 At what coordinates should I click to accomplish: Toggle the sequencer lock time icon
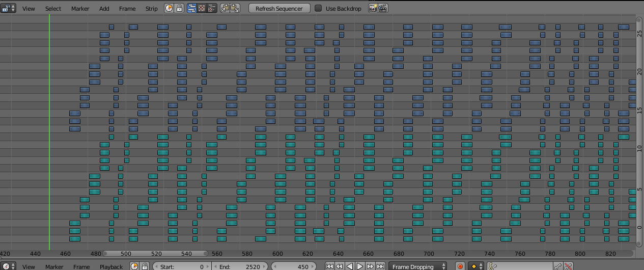(x=179, y=8)
